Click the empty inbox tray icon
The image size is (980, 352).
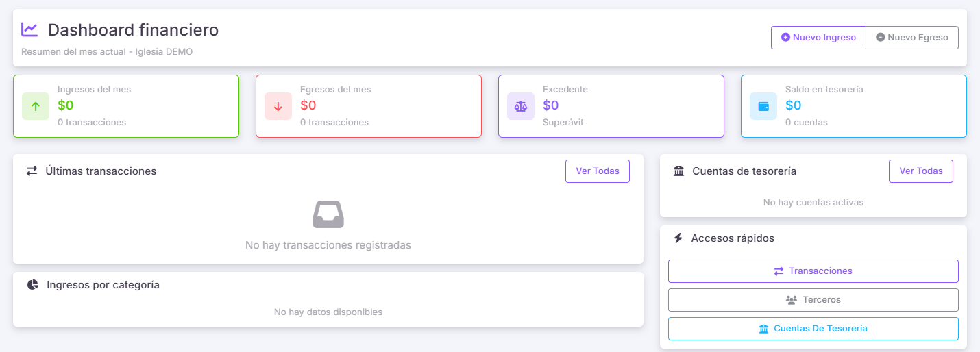pyautogui.click(x=328, y=214)
